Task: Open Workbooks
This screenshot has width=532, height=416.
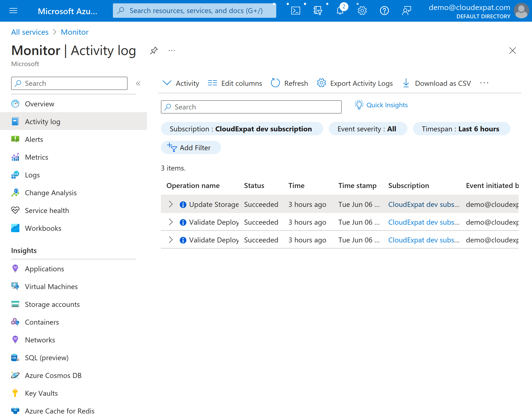Action: (74, 228)
